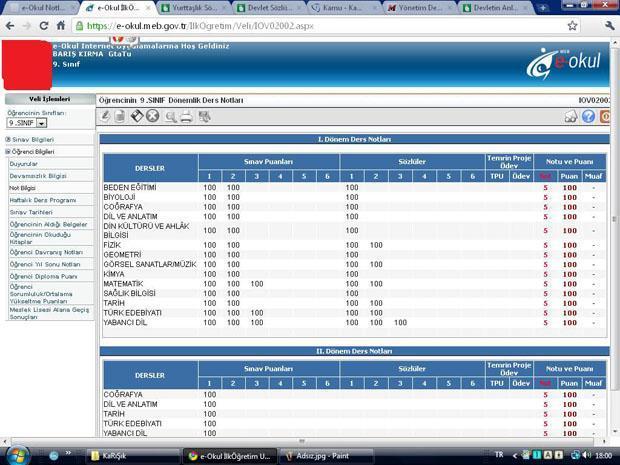Bookmark page with the star icon

click(572, 26)
